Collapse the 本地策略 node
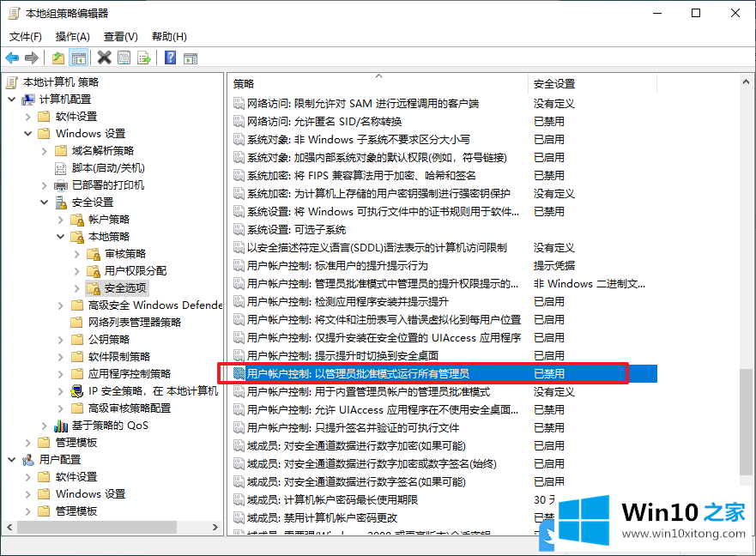This screenshot has height=556, width=756. click(61, 237)
